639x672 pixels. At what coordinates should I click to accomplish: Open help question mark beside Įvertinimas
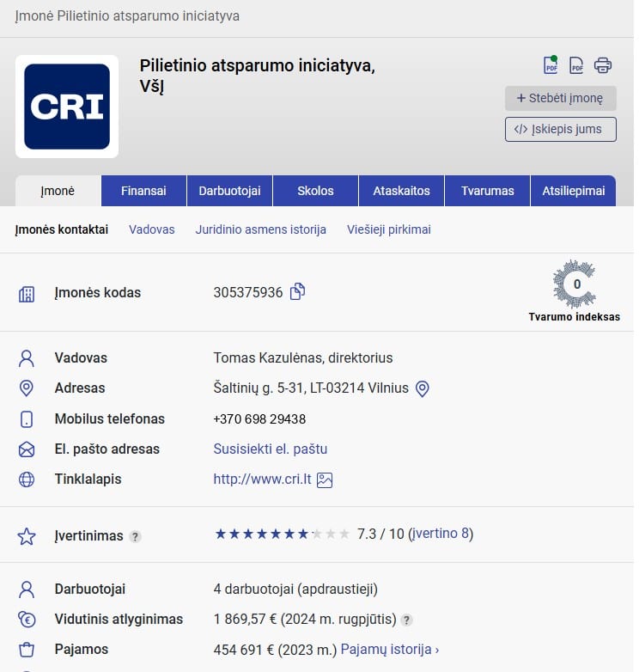[135, 536]
